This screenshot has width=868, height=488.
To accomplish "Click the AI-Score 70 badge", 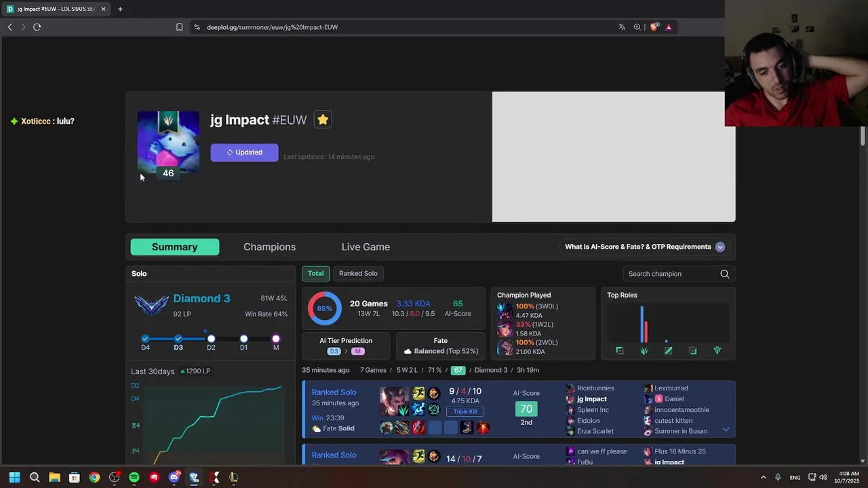I will 526,409.
